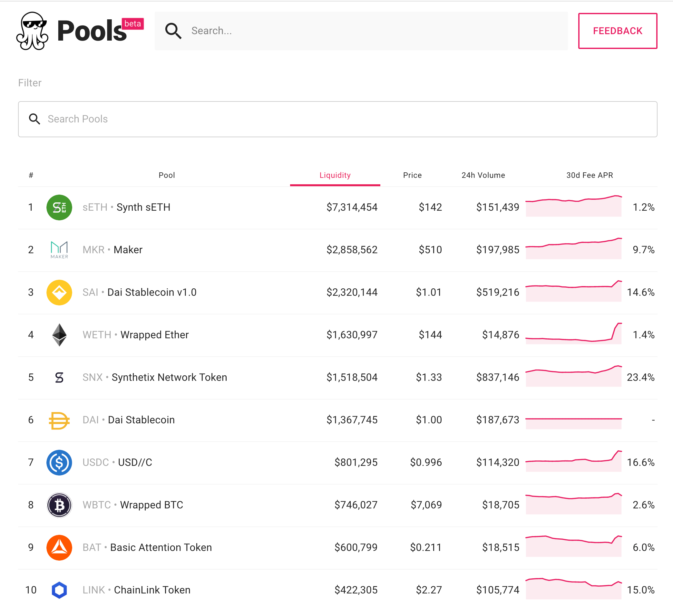673x616 pixels.
Task: Click the sETH green token icon
Action: pyautogui.click(x=59, y=207)
